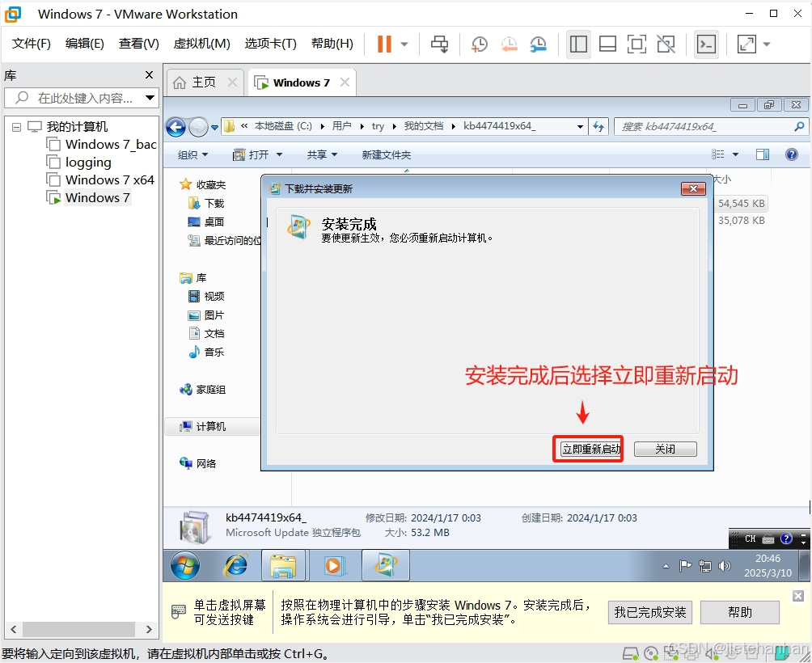Pause the virtual machine

point(384,44)
